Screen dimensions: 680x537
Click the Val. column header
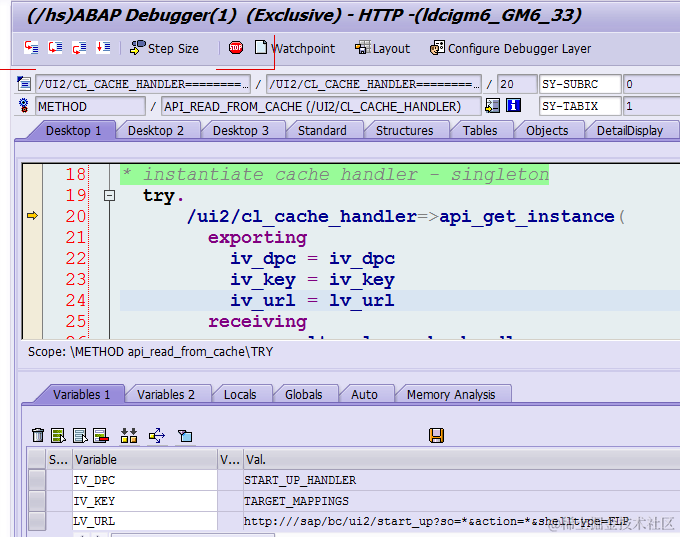click(x=462, y=459)
